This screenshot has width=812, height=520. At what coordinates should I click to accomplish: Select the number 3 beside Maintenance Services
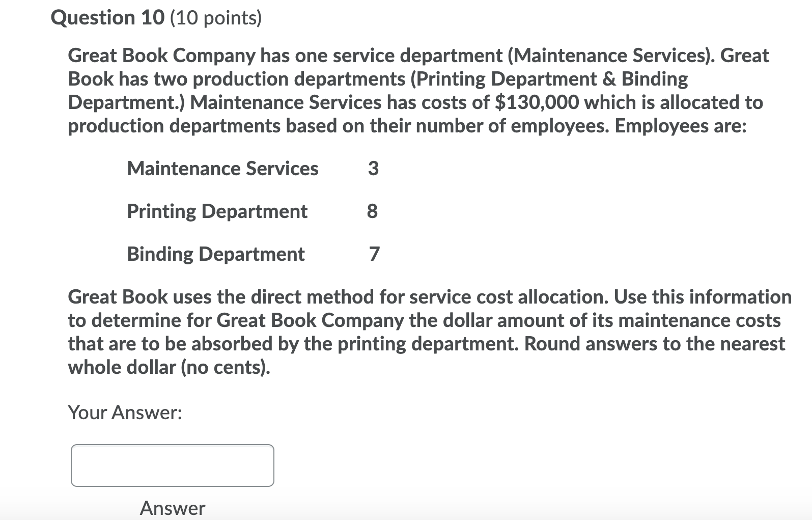coord(374,168)
